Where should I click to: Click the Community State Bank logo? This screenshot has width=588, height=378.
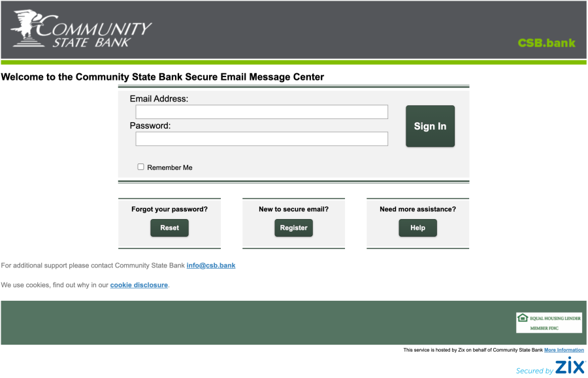click(x=78, y=29)
